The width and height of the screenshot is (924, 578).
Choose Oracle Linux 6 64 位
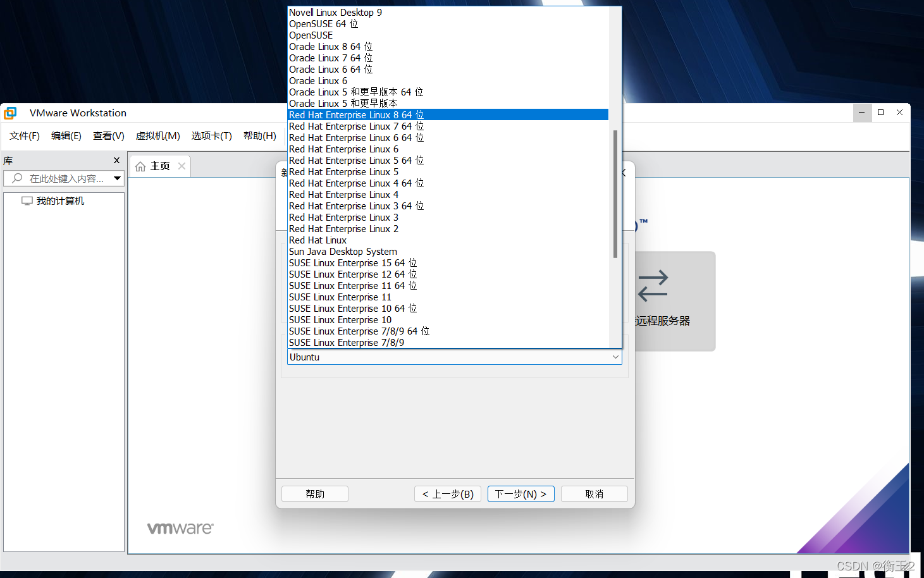click(x=448, y=70)
